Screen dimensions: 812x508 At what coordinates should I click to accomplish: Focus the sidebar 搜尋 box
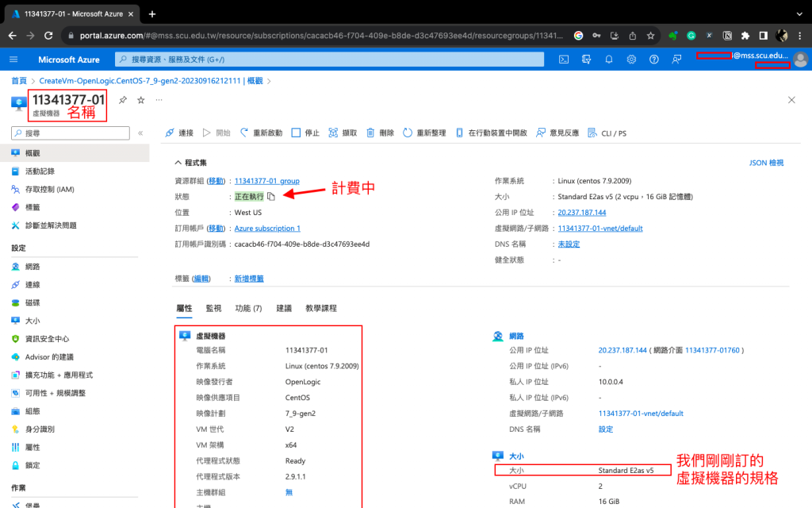click(71, 133)
